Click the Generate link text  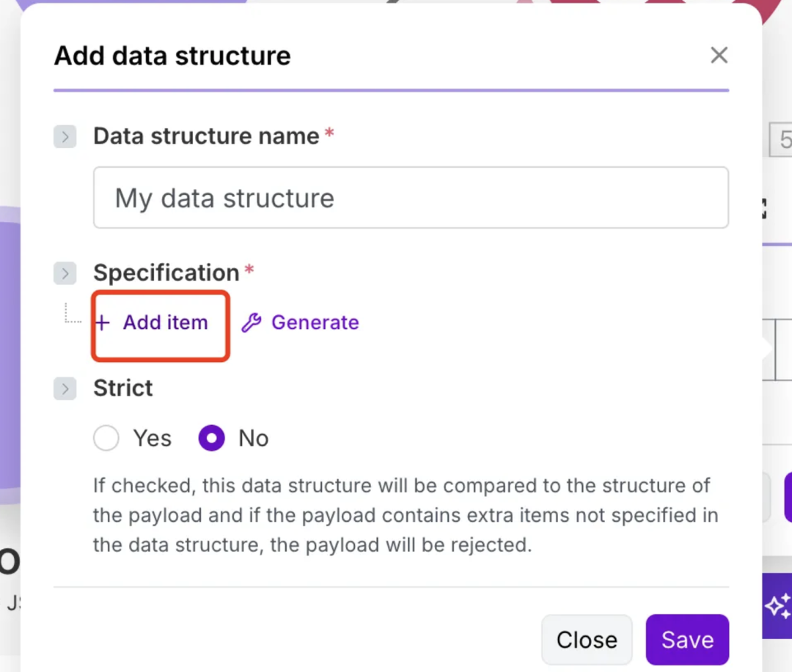[x=315, y=323]
